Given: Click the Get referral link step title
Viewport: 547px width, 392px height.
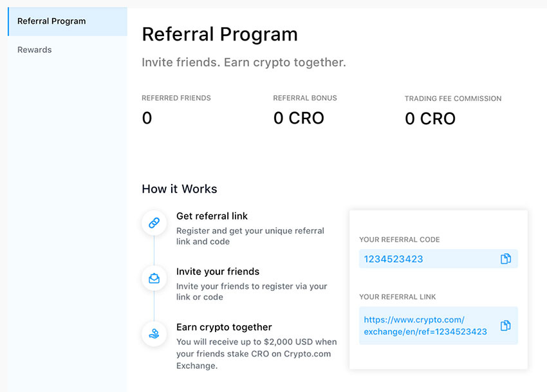Looking at the screenshot, I should tap(212, 216).
